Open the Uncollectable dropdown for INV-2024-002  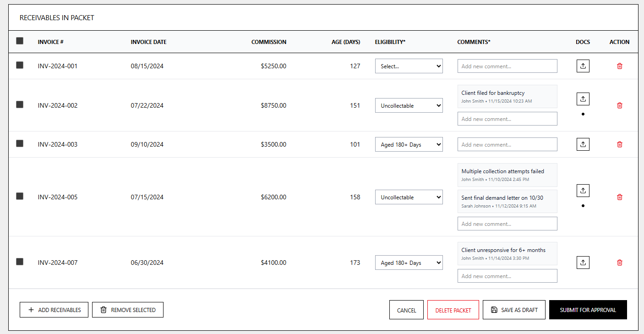click(x=409, y=105)
